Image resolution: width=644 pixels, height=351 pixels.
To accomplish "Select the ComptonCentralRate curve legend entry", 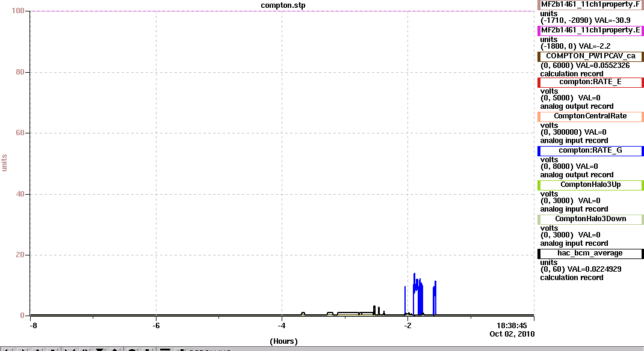I will click(x=590, y=117).
